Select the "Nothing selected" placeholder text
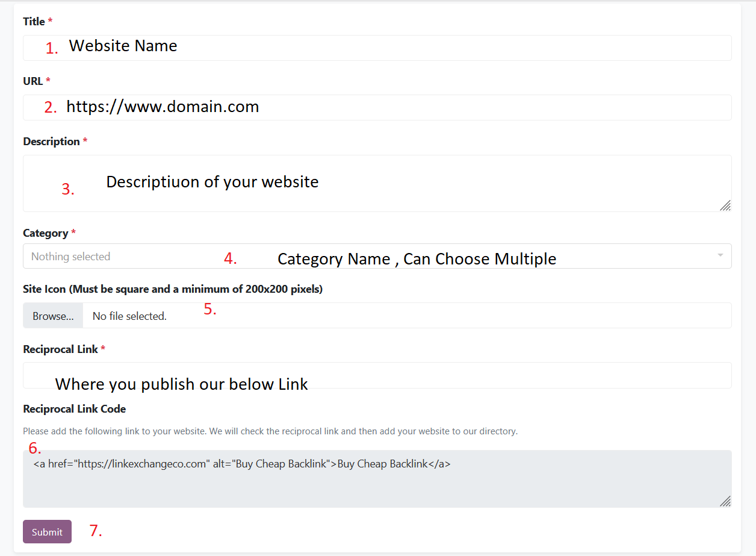The height and width of the screenshot is (556, 756). [x=70, y=257]
